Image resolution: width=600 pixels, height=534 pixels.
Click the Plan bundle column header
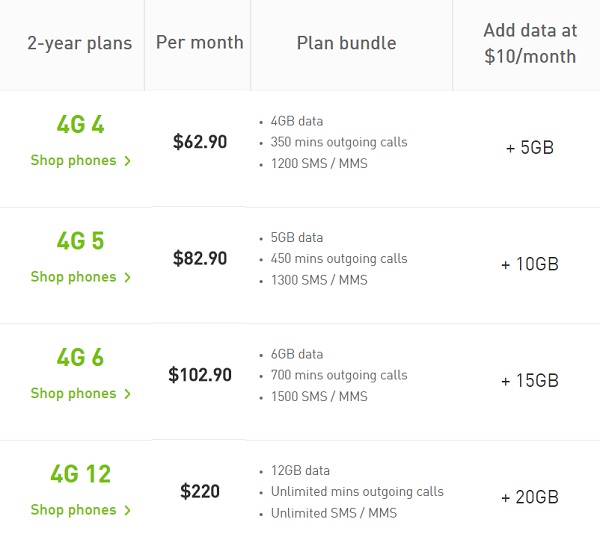pyautogui.click(x=346, y=43)
